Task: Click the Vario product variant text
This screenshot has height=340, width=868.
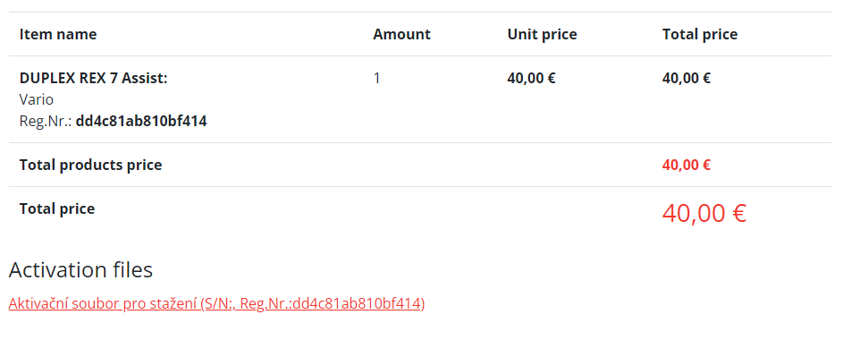Action: tap(37, 99)
